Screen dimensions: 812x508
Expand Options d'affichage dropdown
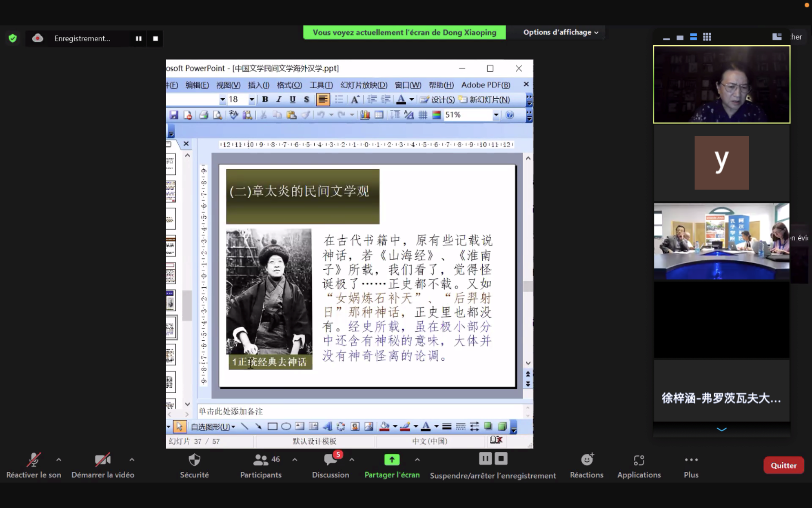560,32
